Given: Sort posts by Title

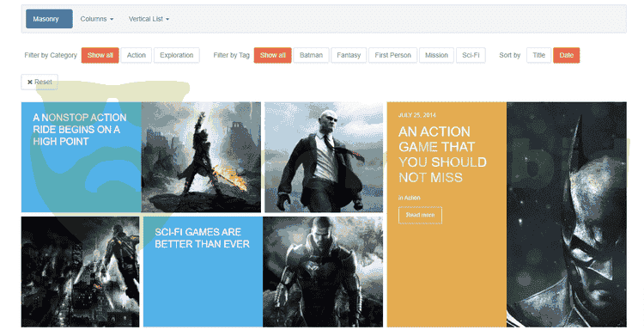Looking at the screenshot, I should [539, 55].
